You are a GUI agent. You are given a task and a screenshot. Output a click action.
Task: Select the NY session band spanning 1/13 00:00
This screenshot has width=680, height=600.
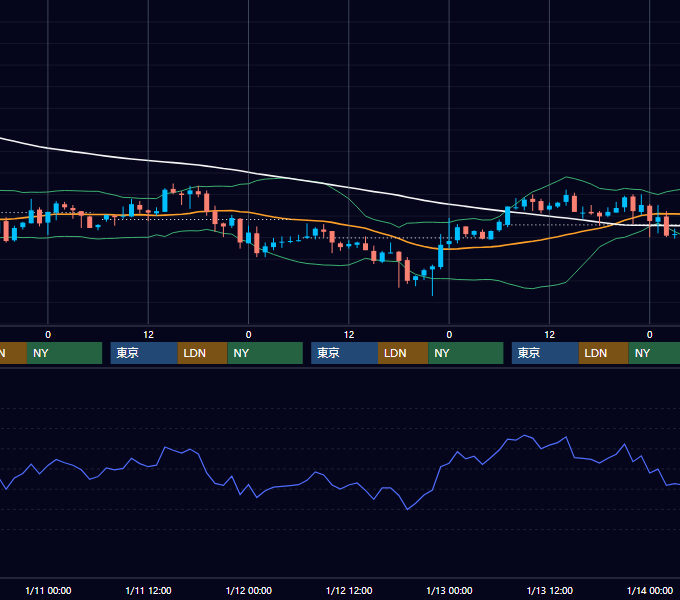point(466,353)
